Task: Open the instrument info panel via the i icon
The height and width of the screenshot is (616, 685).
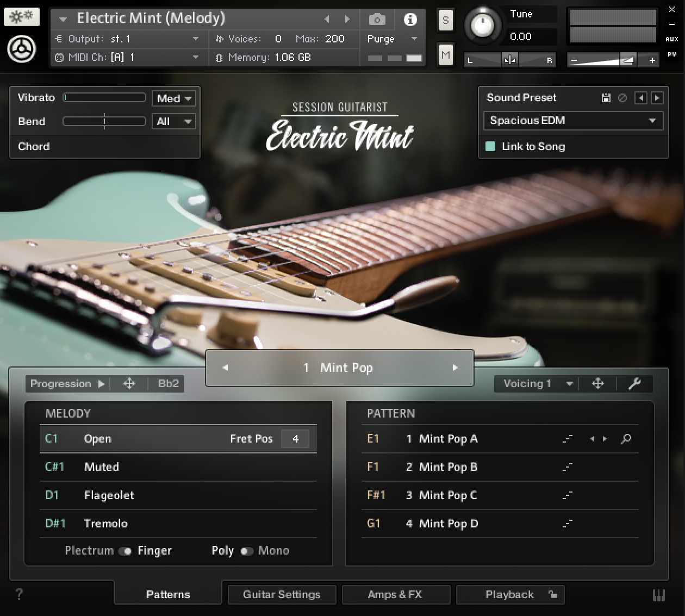Action: (x=410, y=19)
